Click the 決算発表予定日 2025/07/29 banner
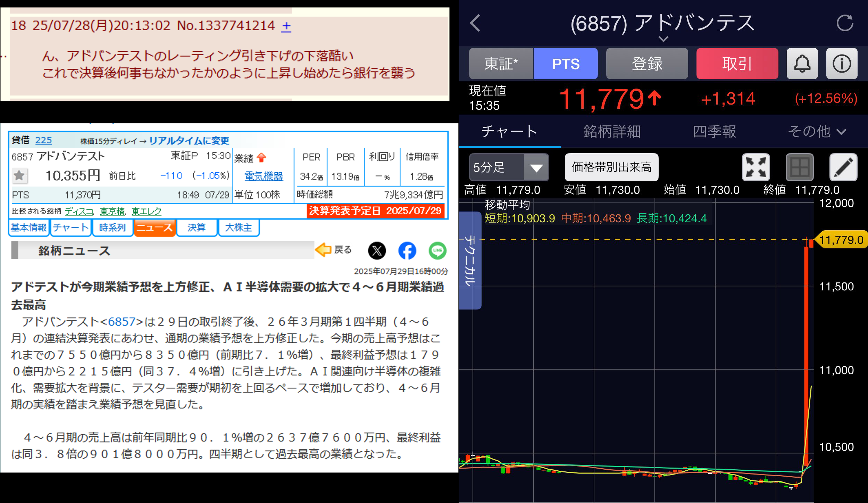The width and height of the screenshot is (868, 503). pyautogui.click(x=375, y=211)
